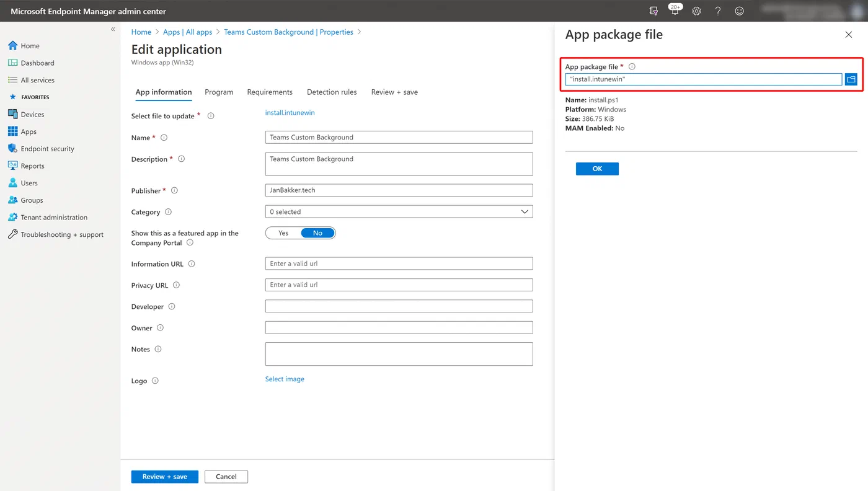Open the Tenant administration icon

12,217
